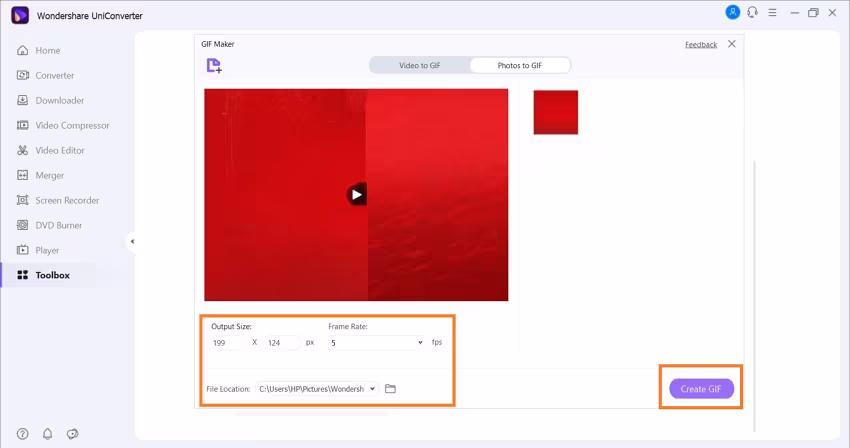Click the Wondershare UniConverter logo
This screenshot has height=448, width=850.
(x=20, y=15)
